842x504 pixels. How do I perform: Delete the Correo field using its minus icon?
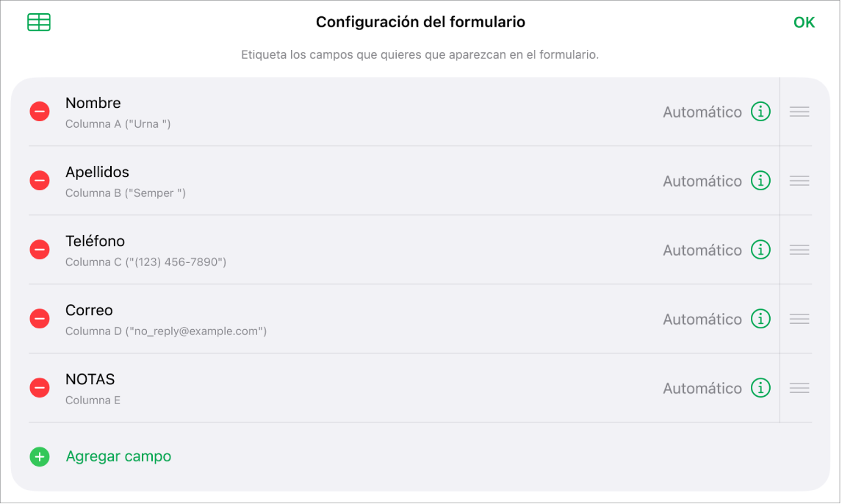pos(39,318)
